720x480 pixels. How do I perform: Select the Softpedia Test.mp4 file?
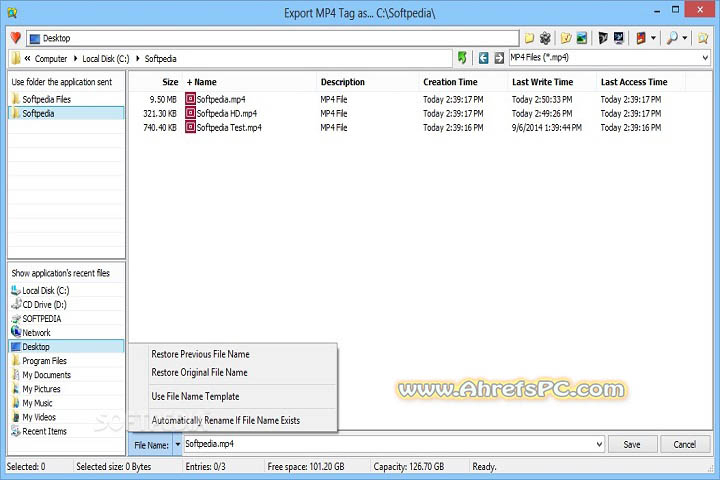pyautogui.click(x=229, y=127)
